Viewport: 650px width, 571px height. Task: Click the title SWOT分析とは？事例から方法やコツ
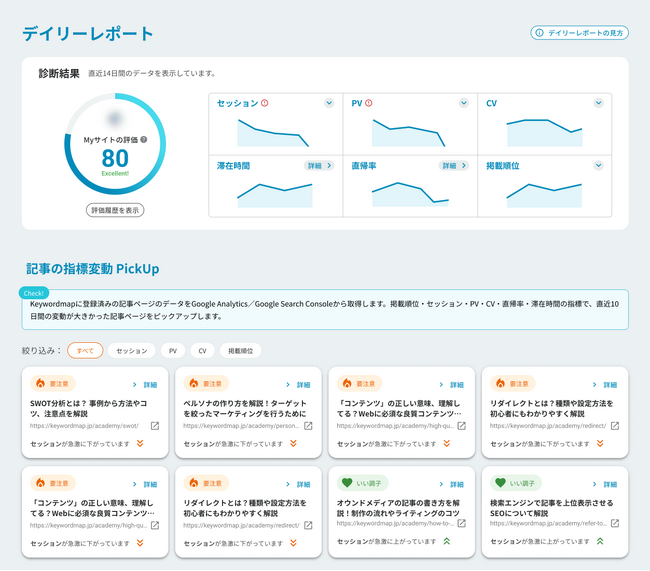coord(89,408)
